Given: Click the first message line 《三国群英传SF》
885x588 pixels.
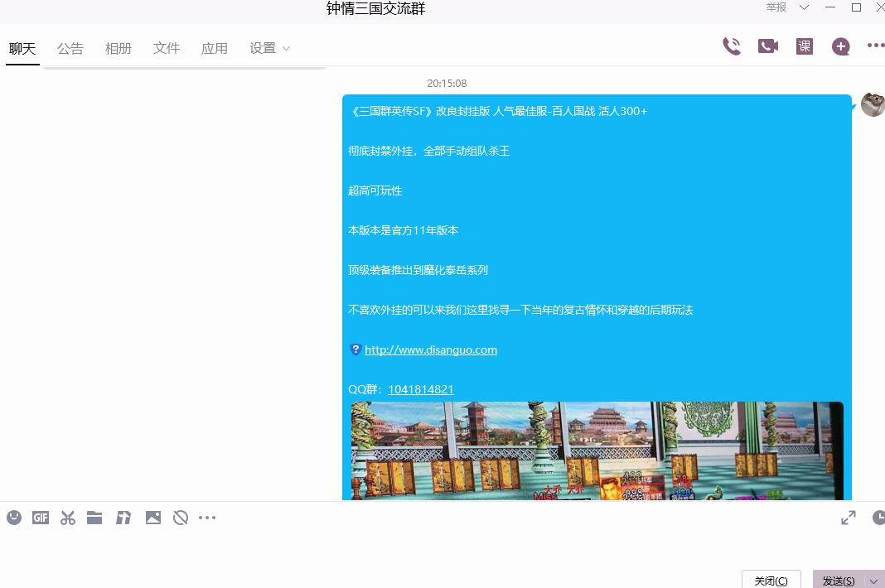Looking at the screenshot, I should point(498,111).
